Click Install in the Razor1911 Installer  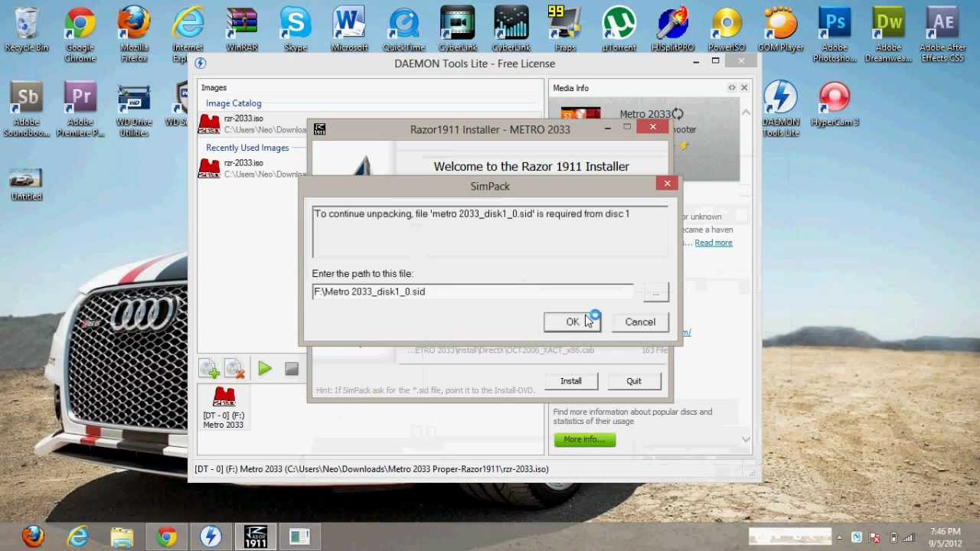tap(570, 381)
